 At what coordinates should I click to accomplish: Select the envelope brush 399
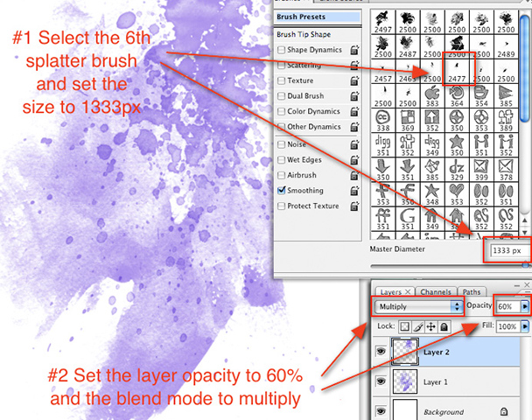click(x=481, y=170)
